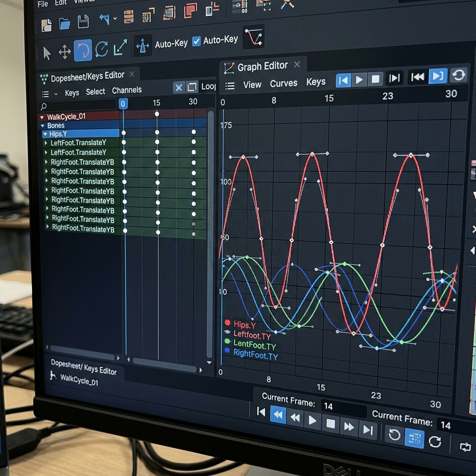Collapse the WalkCycle_01 tree row
The image size is (476, 476).
pos(42,117)
